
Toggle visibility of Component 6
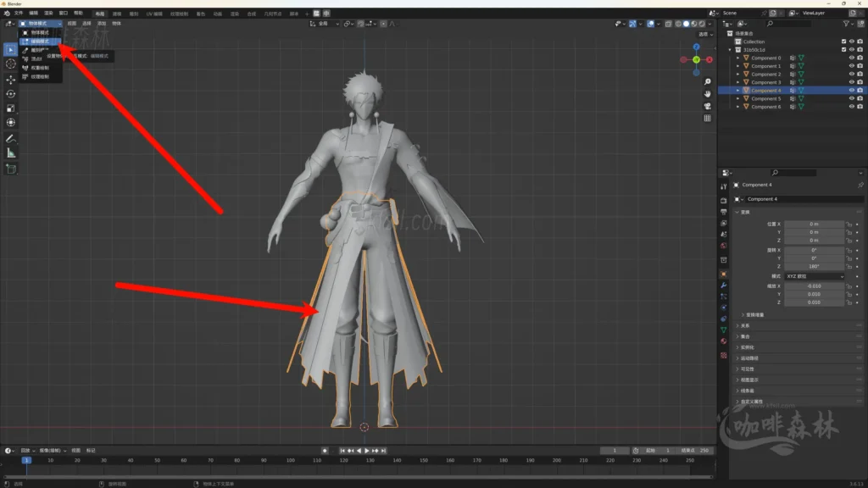tap(851, 107)
